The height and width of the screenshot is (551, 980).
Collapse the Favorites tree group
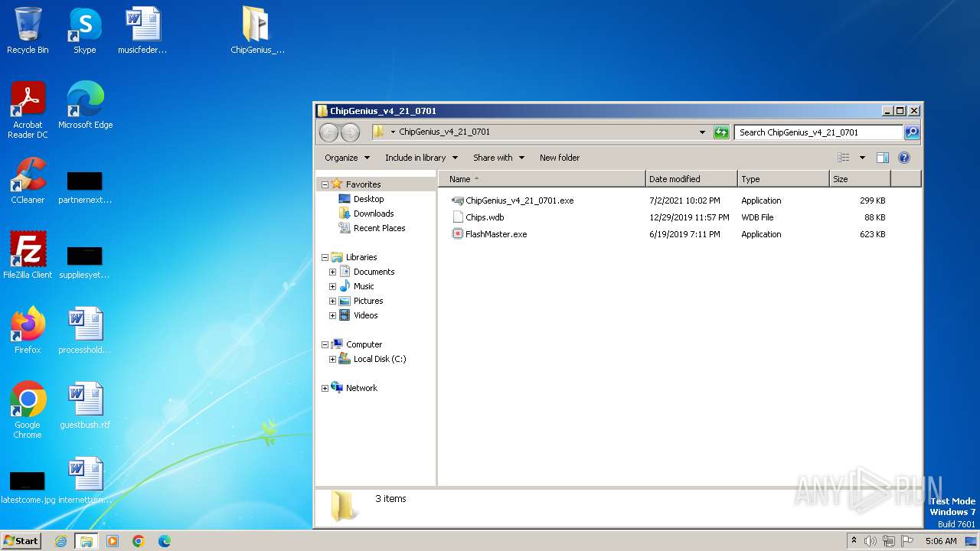tap(325, 184)
